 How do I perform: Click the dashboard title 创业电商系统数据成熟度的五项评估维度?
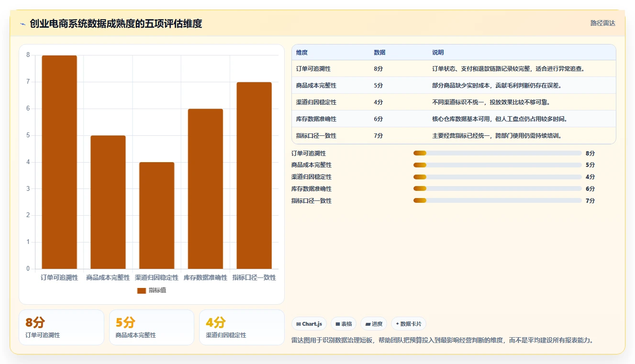116,23
